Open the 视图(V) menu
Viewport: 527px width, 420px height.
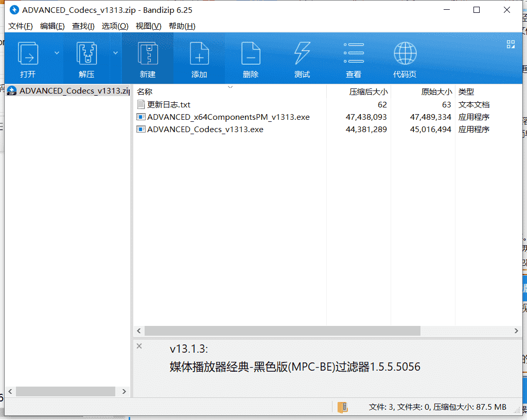pyautogui.click(x=148, y=26)
